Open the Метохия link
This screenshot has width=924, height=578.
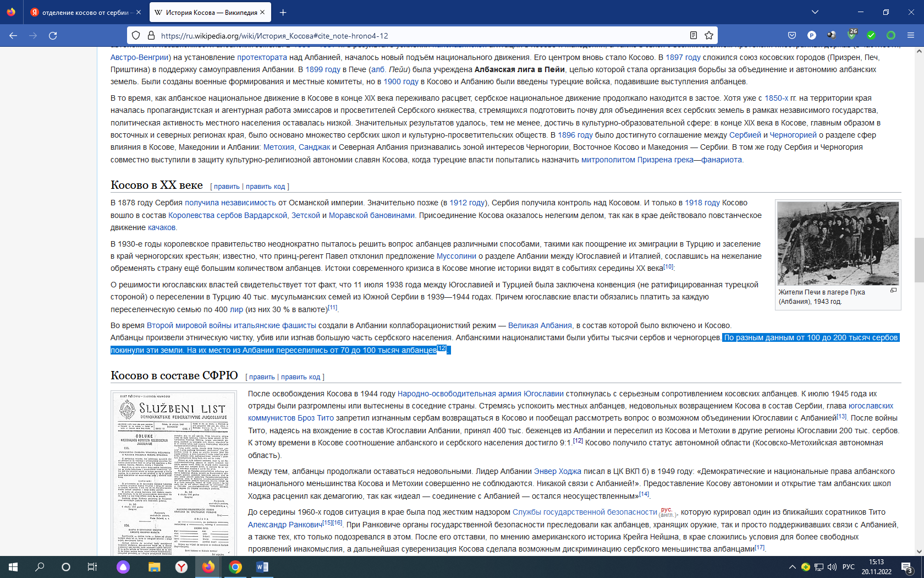coord(279,147)
